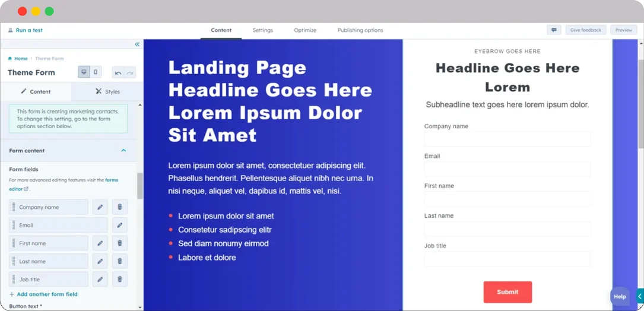Open the Optimize tab
644x311 pixels.
305,30
